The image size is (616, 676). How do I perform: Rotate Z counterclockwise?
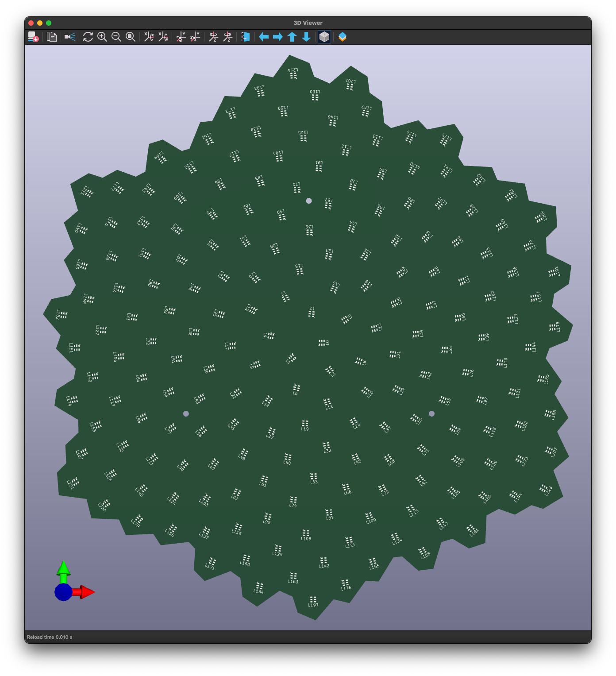(x=228, y=37)
